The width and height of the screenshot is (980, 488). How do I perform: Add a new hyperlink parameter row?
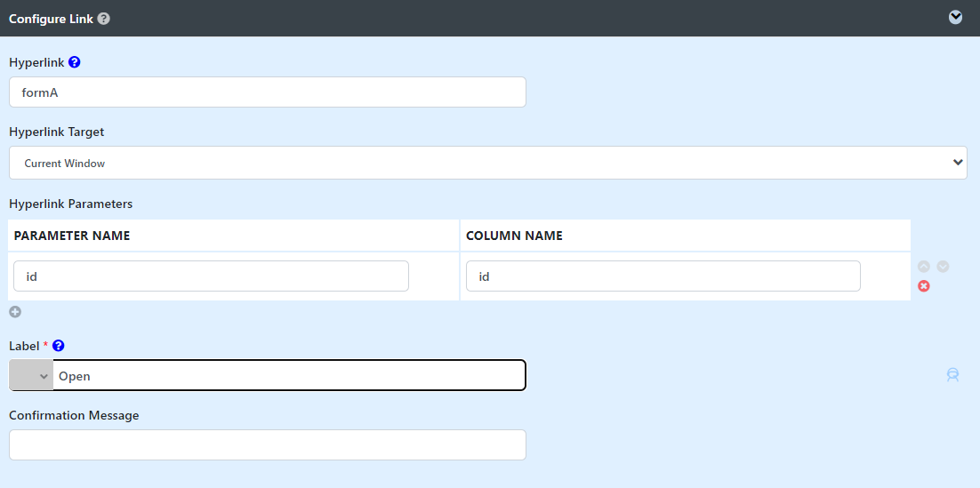[x=15, y=312]
